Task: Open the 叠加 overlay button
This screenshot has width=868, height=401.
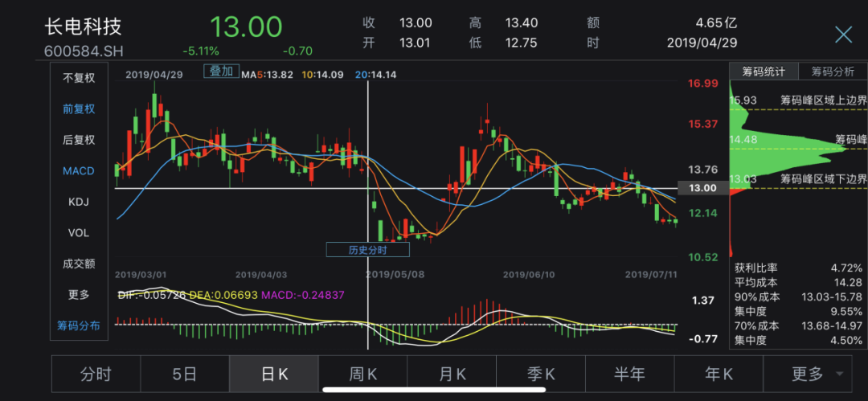Action: click(221, 71)
